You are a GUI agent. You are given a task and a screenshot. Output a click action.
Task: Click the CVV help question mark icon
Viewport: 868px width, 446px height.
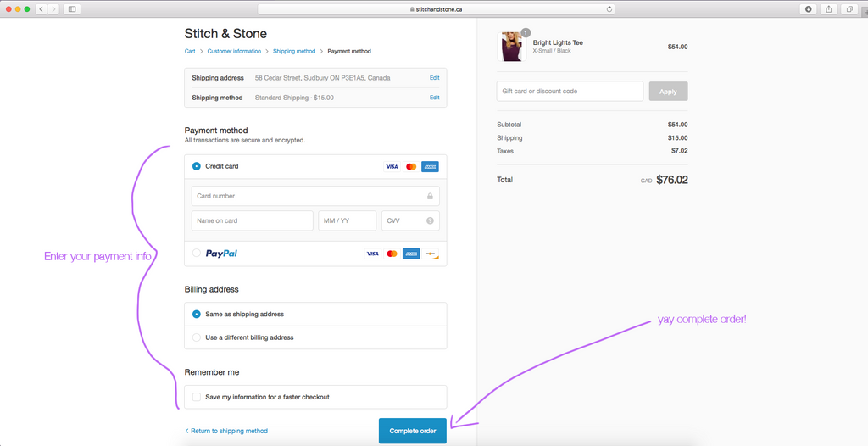(x=430, y=221)
